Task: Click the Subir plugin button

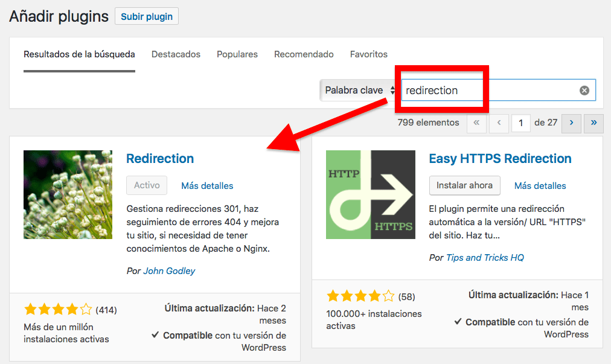Action: (x=147, y=16)
